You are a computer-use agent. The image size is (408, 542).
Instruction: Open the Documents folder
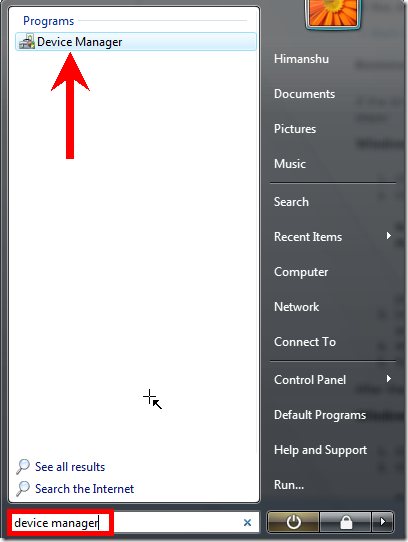(x=304, y=94)
